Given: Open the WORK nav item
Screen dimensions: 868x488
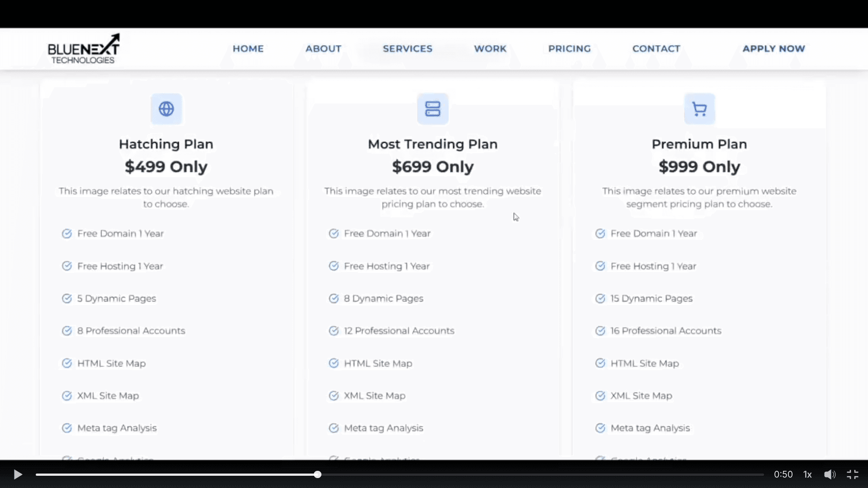Looking at the screenshot, I should (x=490, y=48).
